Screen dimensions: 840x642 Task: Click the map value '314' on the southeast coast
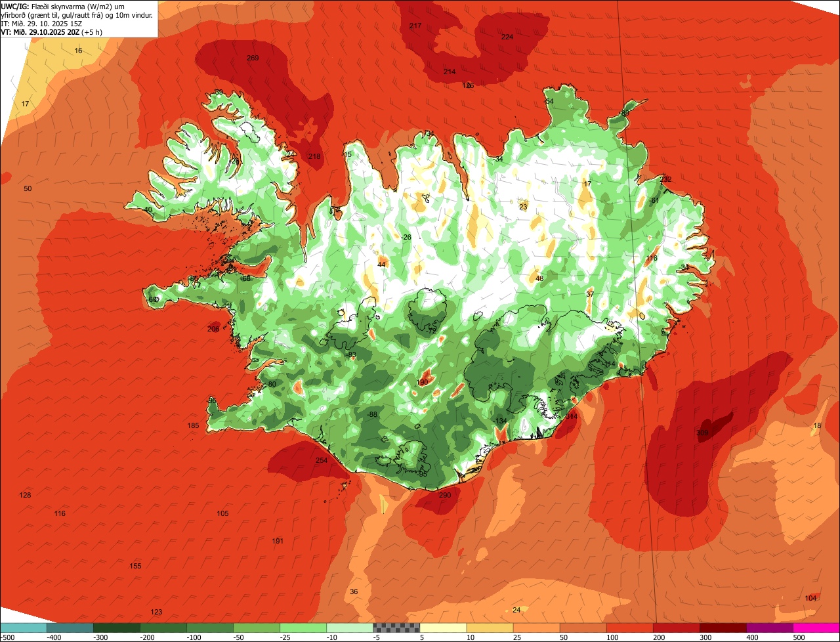tap(572, 416)
